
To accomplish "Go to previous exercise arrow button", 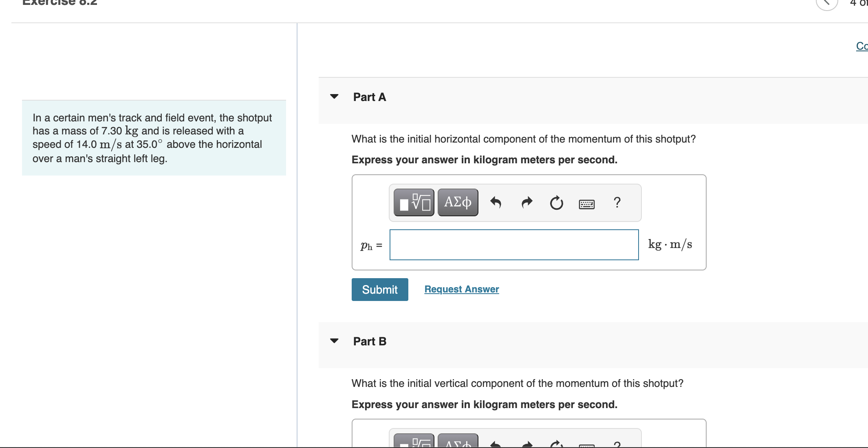I will pos(826,3).
